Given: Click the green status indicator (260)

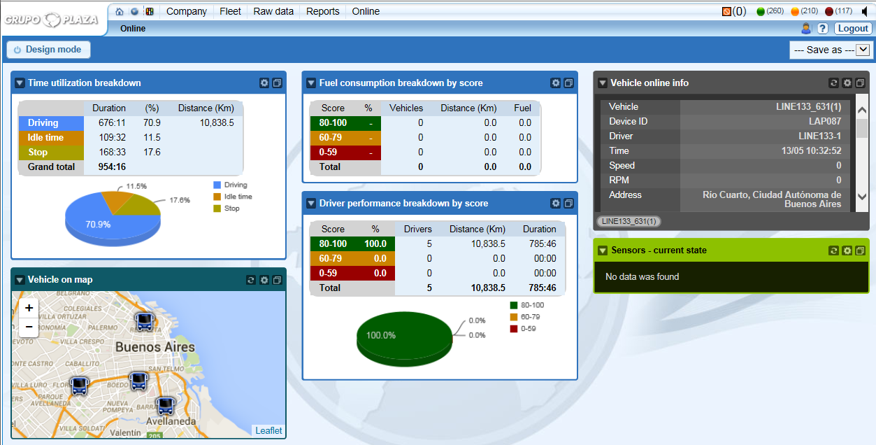Looking at the screenshot, I should pyautogui.click(x=760, y=11).
